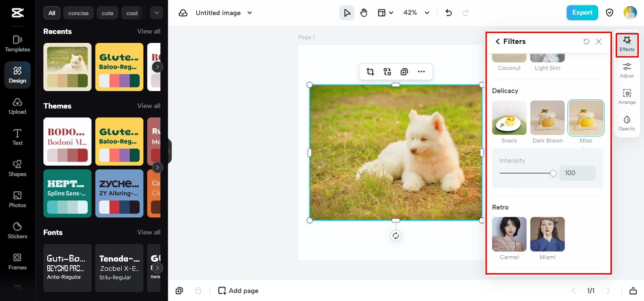Select the Miso filter thumbnail
The width and height of the screenshot is (644, 301).
[586, 118]
